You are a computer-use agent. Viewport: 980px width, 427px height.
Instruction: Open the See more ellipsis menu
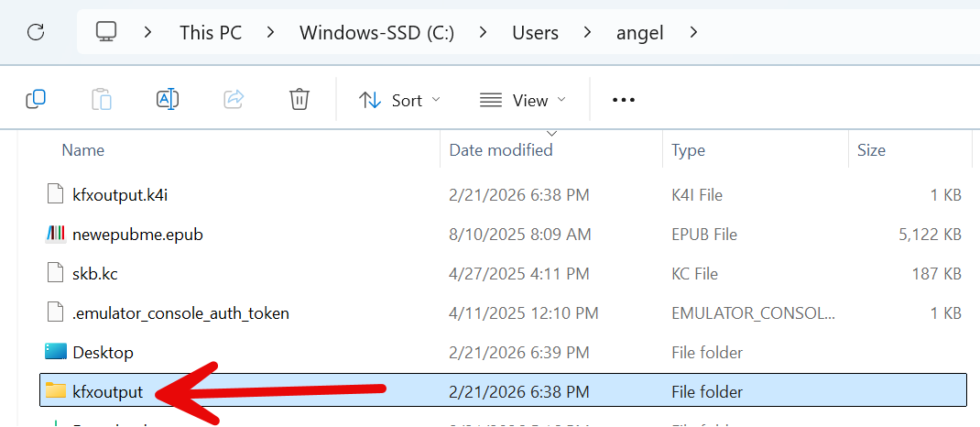[624, 100]
